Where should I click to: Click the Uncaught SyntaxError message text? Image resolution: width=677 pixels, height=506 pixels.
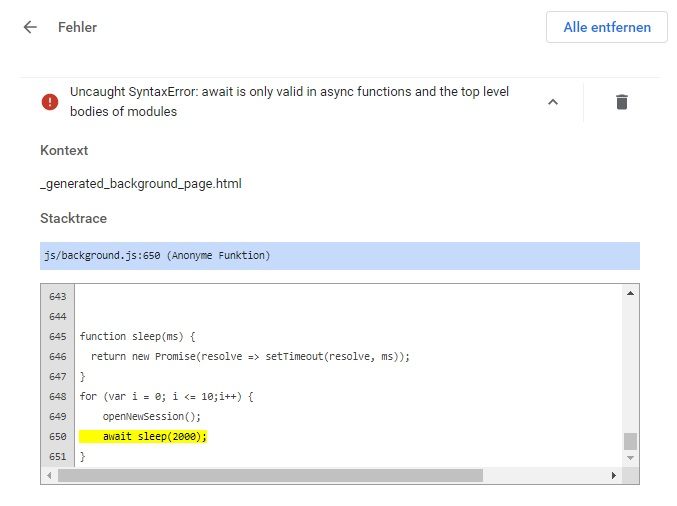[x=289, y=101]
